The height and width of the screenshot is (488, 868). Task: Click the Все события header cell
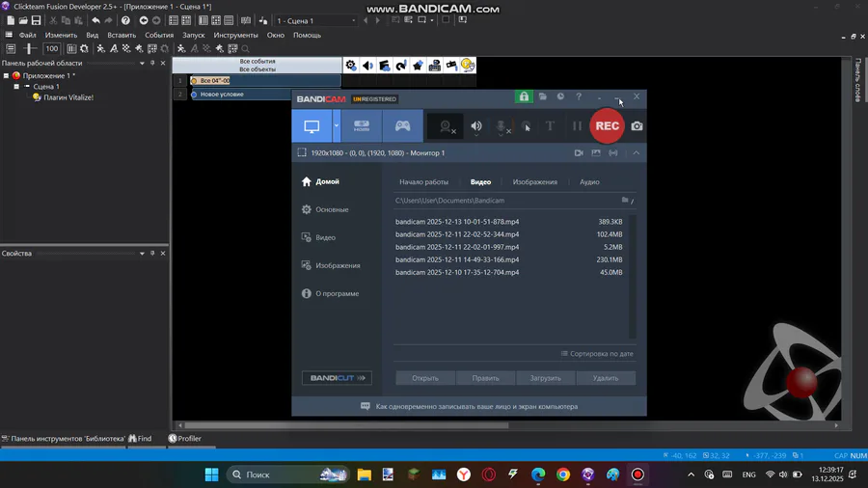[x=258, y=62]
